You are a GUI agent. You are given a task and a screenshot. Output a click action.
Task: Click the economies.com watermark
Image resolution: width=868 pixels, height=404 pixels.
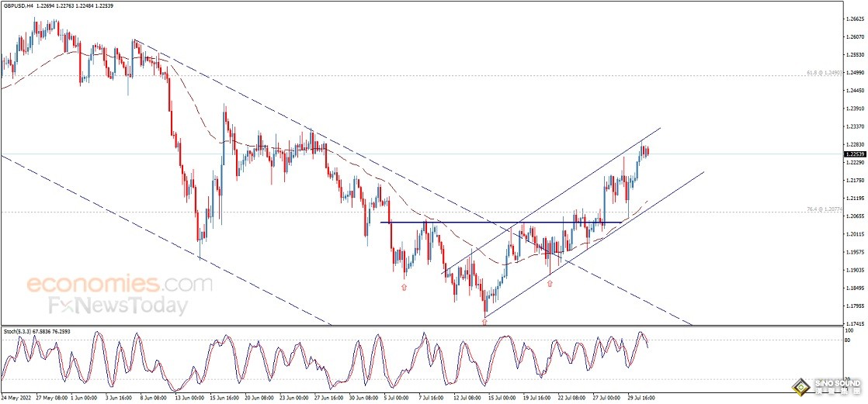point(120,285)
